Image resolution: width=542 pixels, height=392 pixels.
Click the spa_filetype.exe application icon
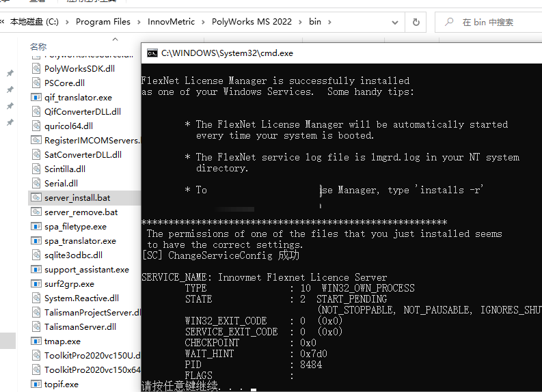pos(36,227)
